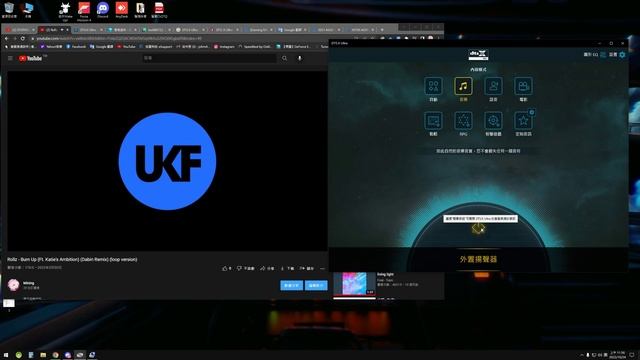Open the channel avatar under the video
The image size is (640, 360).
(13, 284)
